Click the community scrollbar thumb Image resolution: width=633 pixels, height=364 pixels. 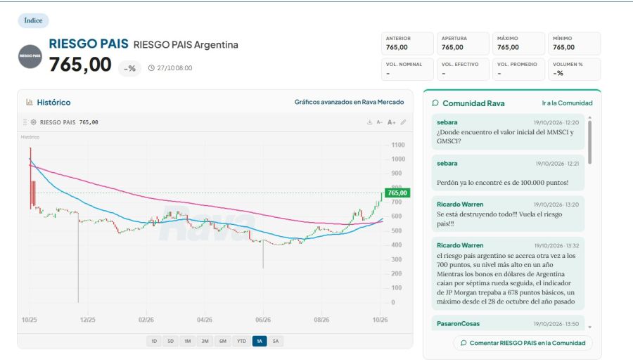[x=590, y=142]
